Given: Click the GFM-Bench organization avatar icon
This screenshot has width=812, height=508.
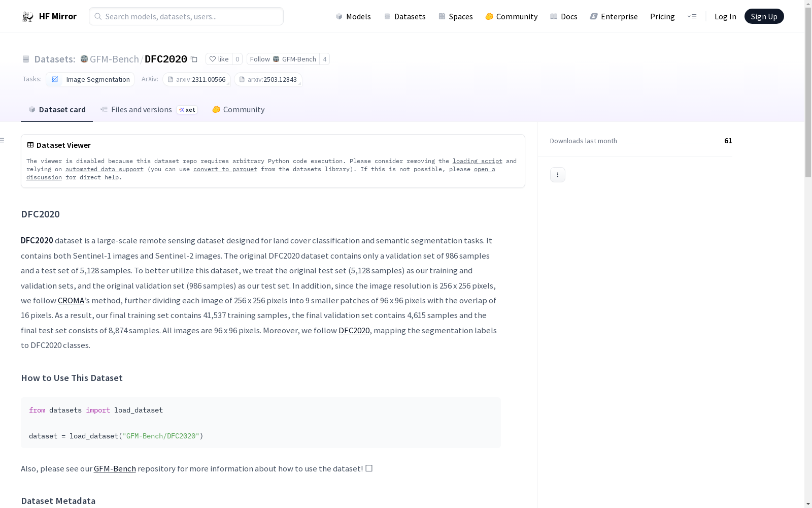Looking at the screenshot, I should [84, 59].
